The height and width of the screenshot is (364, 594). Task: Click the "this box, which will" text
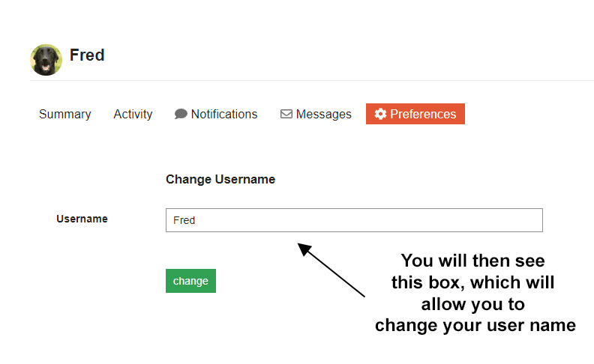[472, 283]
